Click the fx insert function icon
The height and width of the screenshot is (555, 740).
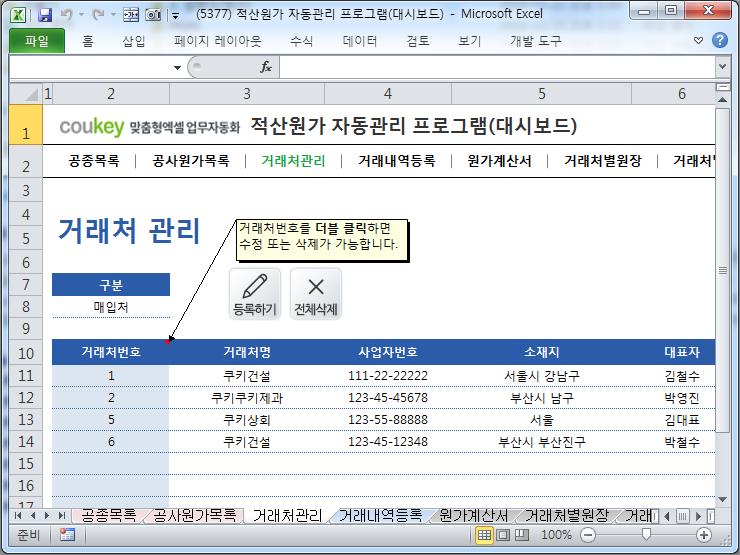coord(266,67)
